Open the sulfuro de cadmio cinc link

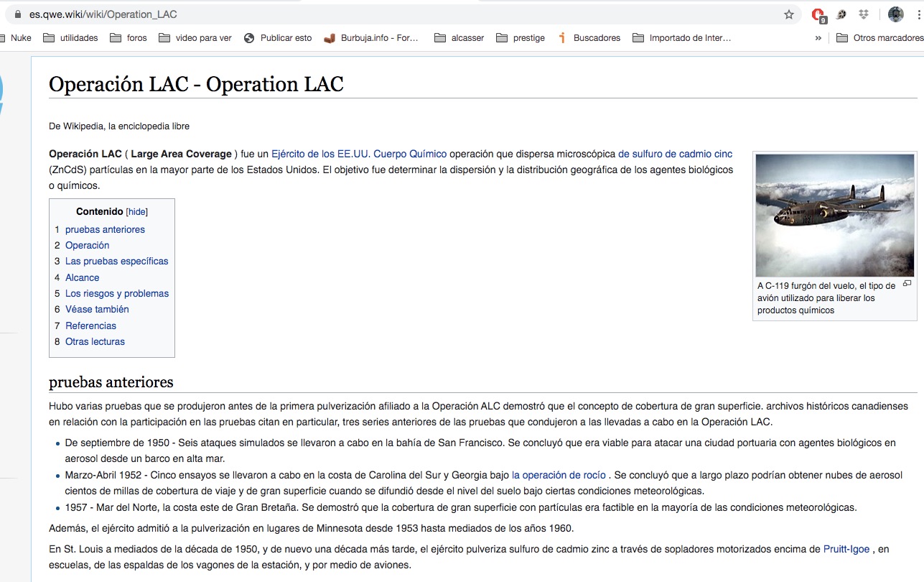coord(675,154)
